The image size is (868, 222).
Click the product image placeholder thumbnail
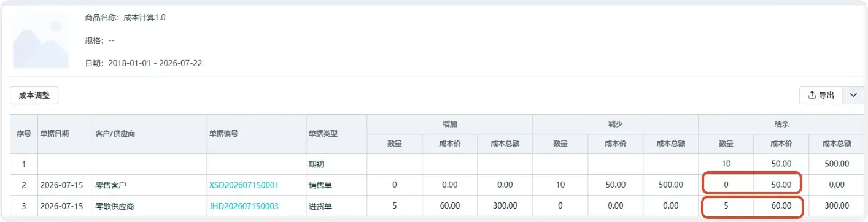pos(41,40)
